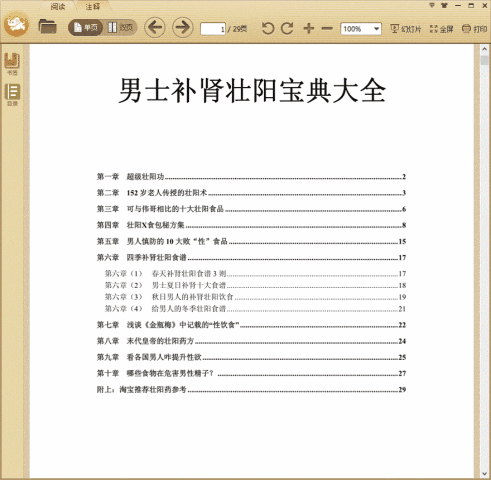Open the bookmarks sidebar panel
The height and width of the screenshot is (480, 491).
tap(12, 63)
